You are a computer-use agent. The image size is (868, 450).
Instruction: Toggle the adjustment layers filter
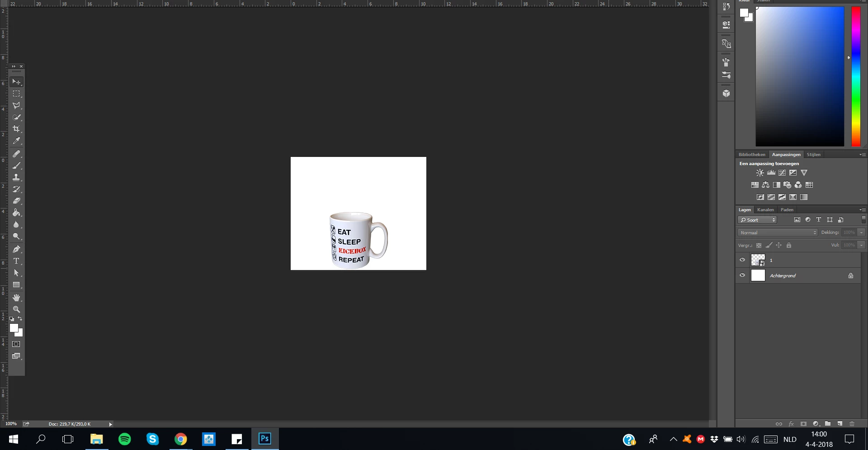point(808,220)
